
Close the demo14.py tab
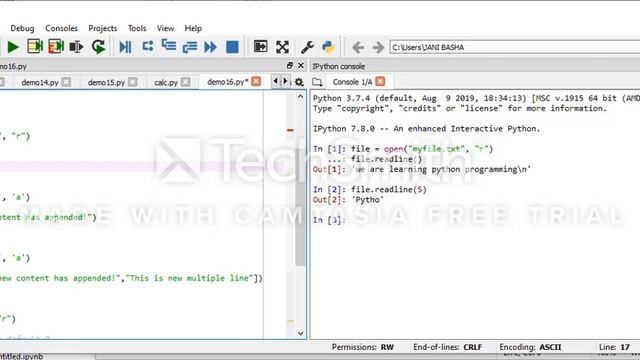point(66,82)
